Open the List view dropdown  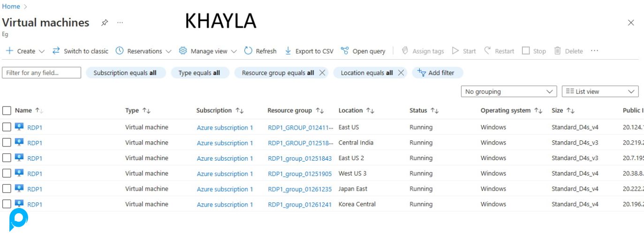[x=600, y=92]
